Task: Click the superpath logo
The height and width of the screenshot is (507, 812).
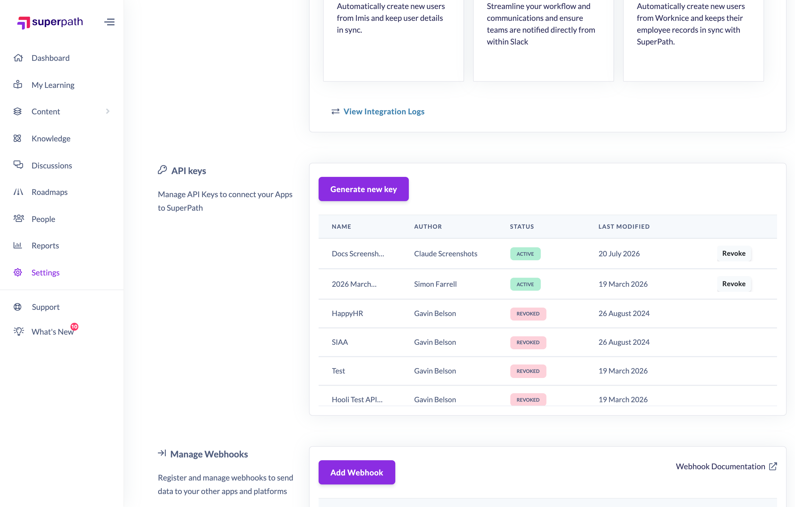Action: [x=50, y=22]
